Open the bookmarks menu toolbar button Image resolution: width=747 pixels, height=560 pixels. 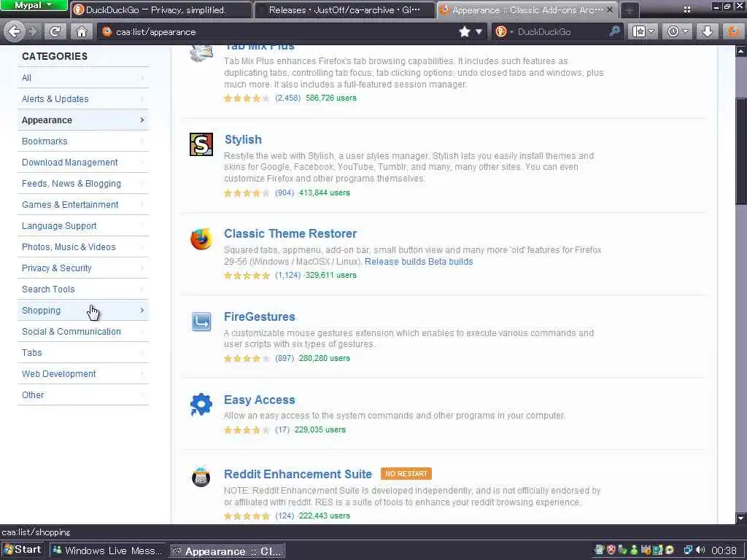coord(643,32)
